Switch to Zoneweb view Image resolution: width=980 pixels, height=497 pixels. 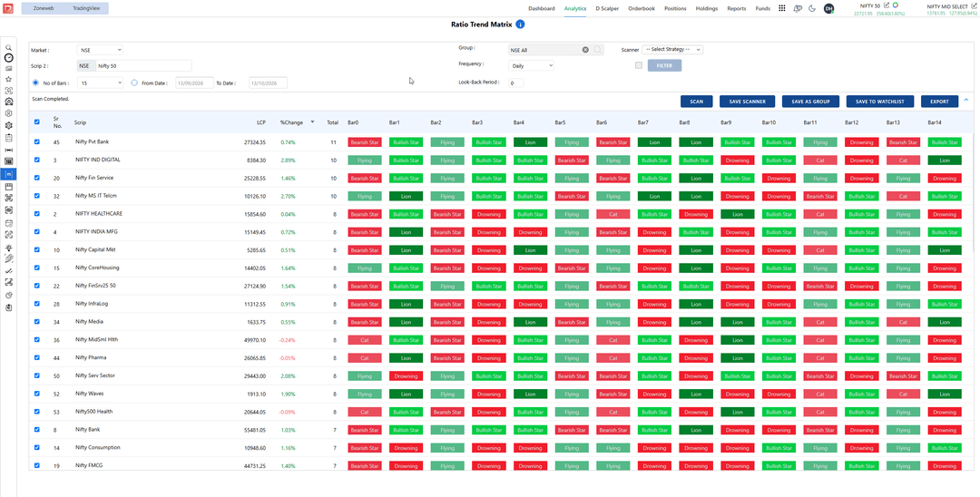coord(44,9)
